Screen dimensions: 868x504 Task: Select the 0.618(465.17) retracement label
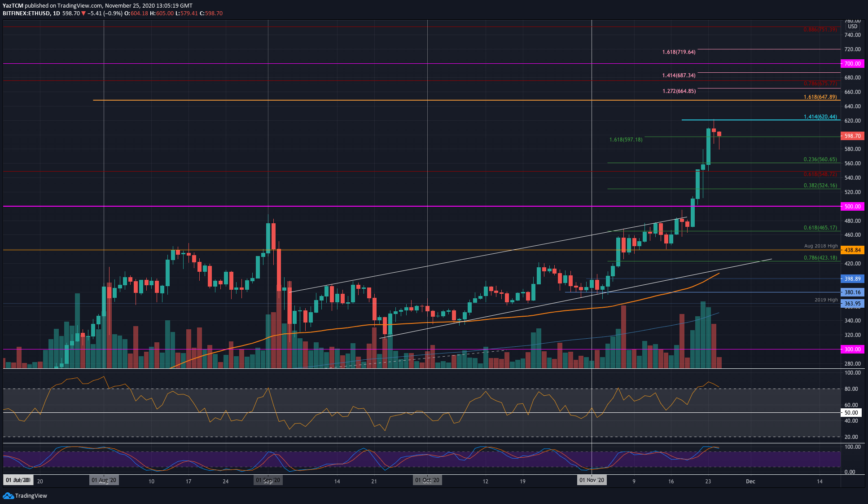[x=820, y=228]
